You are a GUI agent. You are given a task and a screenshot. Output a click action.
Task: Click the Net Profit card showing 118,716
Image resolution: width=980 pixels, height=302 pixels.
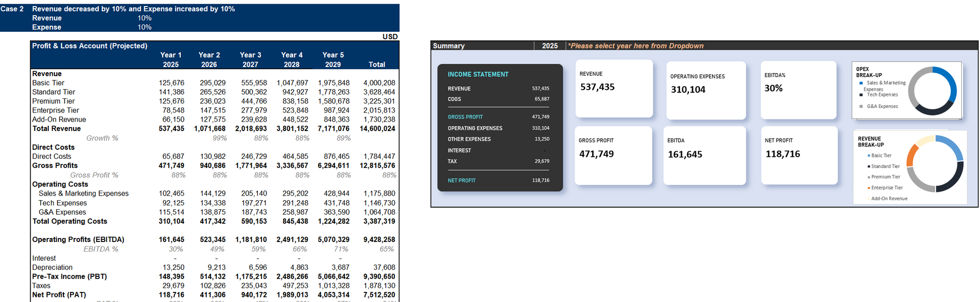click(x=799, y=155)
